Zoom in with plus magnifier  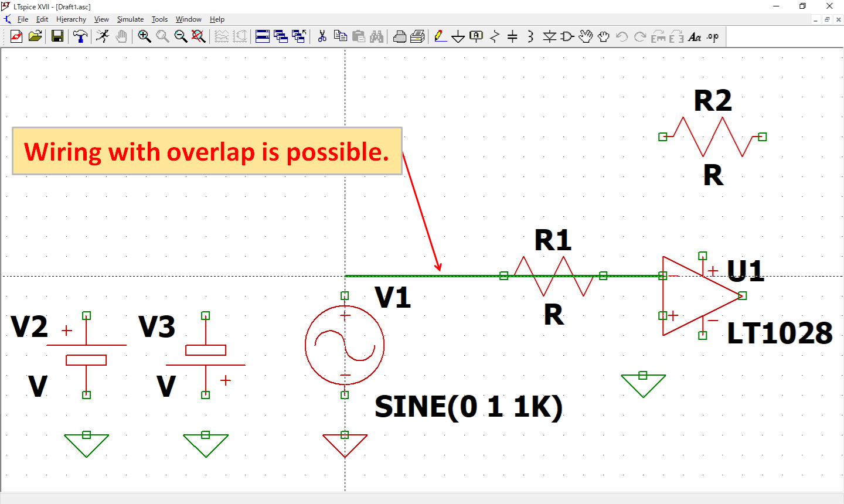144,36
